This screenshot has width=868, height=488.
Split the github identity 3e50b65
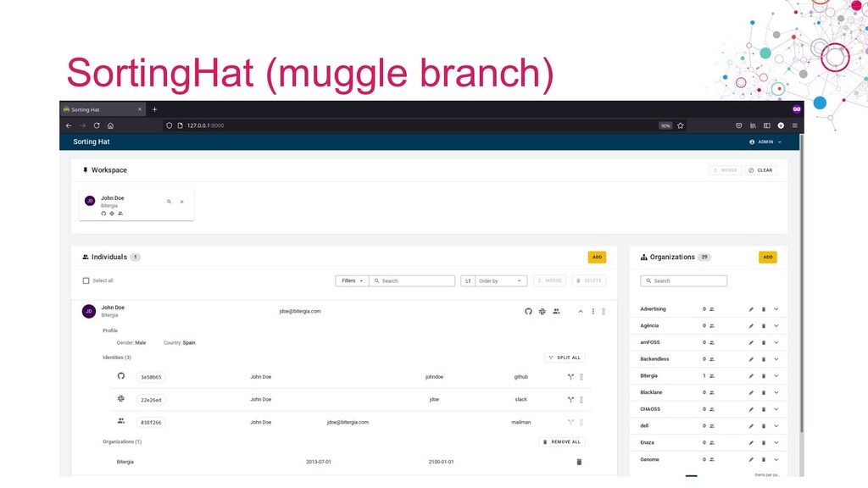[x=570, y=377]
